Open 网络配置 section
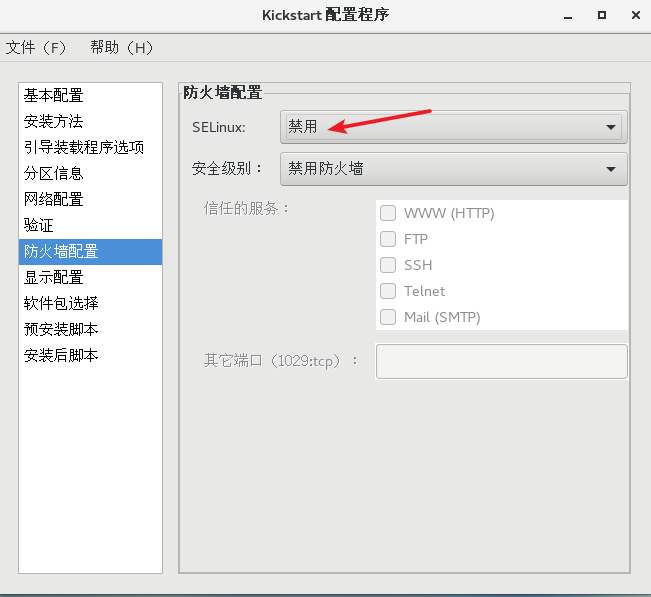The width and height of the screenshot is (651, 597). pyautogui.click(x=91, y=199)
